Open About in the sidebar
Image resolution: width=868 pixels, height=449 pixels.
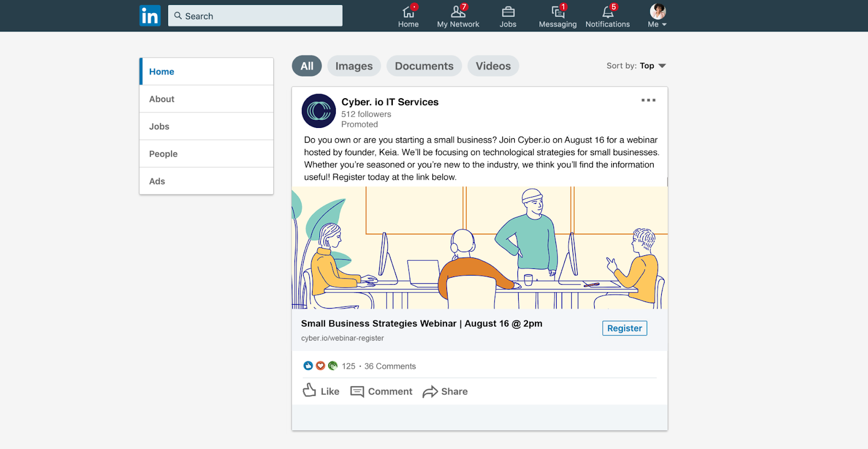206,99
